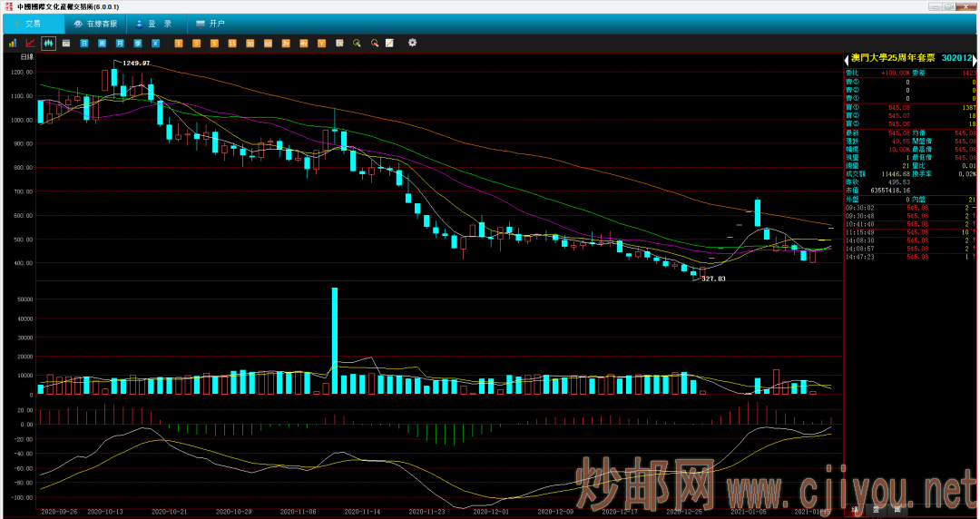Click the 2021-01-05 date axis label
980x519 pixels.
(x=749, y=512)
